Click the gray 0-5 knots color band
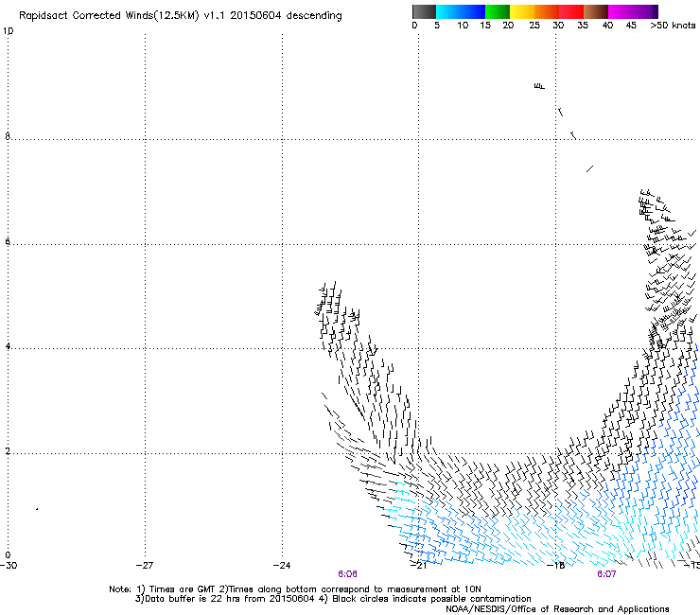The height and width of the screenshot is (615, 700). (x=424, y=11)
